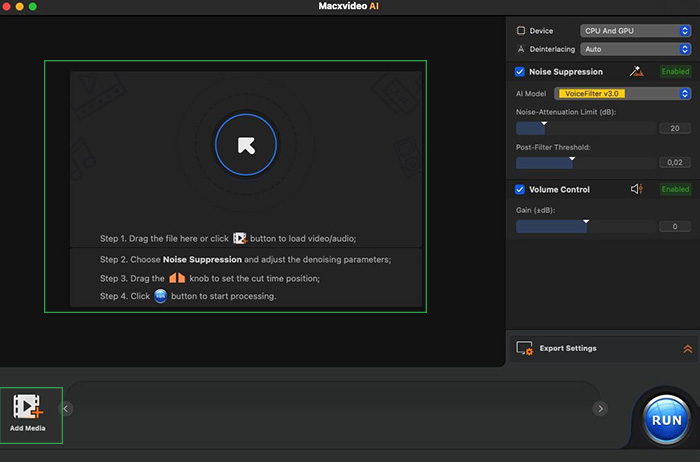
Task: Open the Device dropdown CPU And GPU
Action: [635, 31]
